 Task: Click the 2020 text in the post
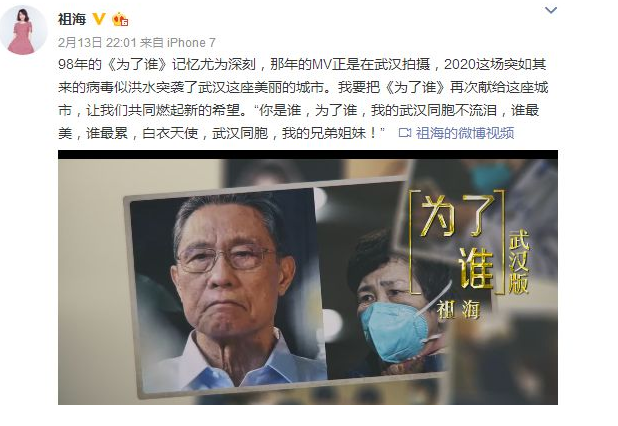click(460, 64)
